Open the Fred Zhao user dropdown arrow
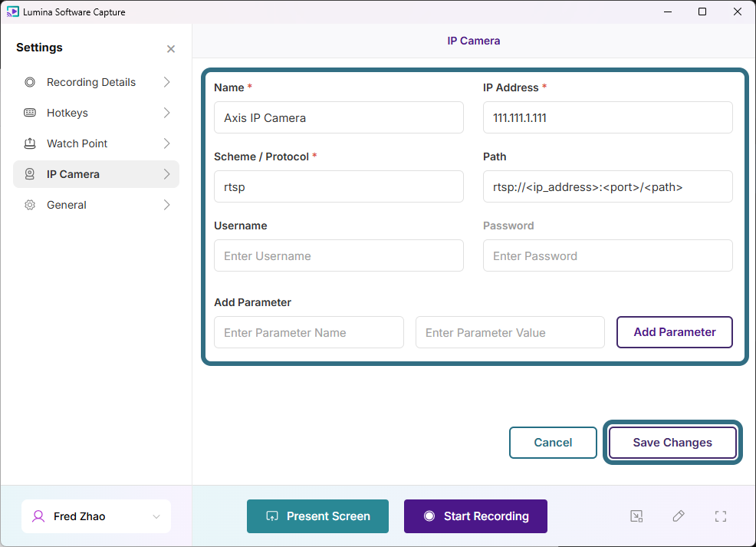The width and height of the screenshot is (756, 547). tap(156, 516)
